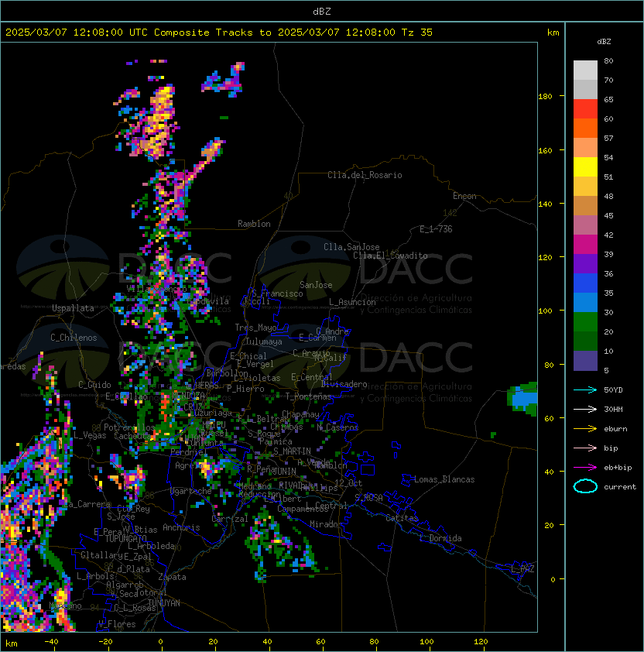Select the magenta 39-42 dBZ swatch
644x652 pixels.
585,244
